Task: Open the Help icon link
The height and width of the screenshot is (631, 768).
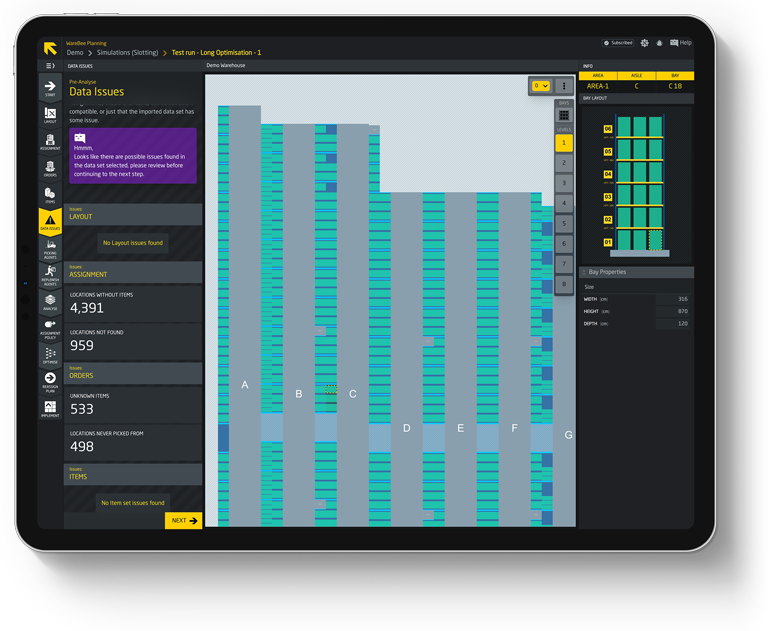Action: click(680, 43)
